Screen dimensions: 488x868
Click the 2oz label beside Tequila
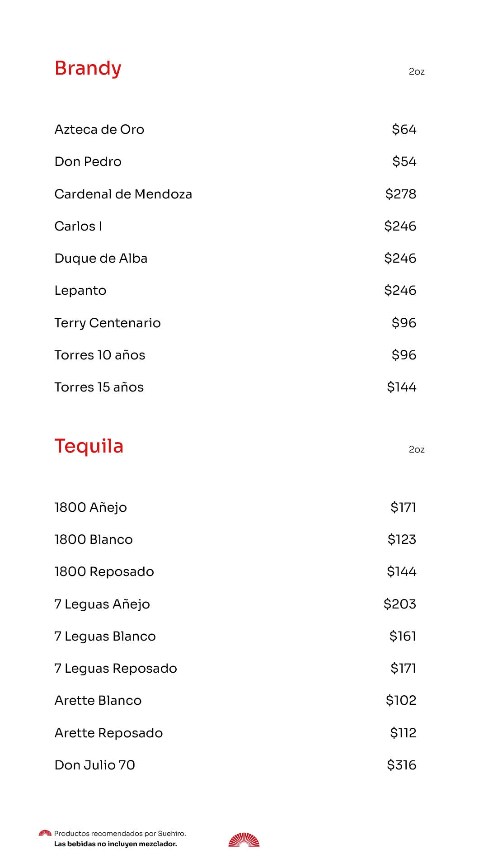417,449
